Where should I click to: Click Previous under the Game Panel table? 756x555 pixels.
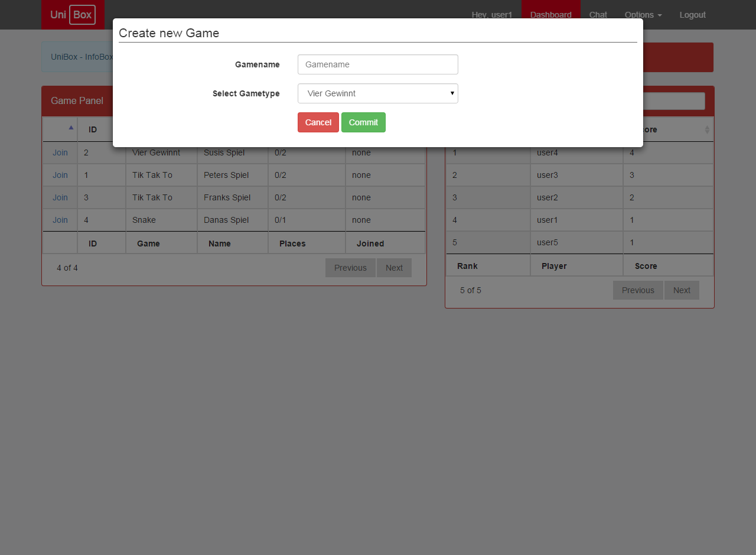350,268
